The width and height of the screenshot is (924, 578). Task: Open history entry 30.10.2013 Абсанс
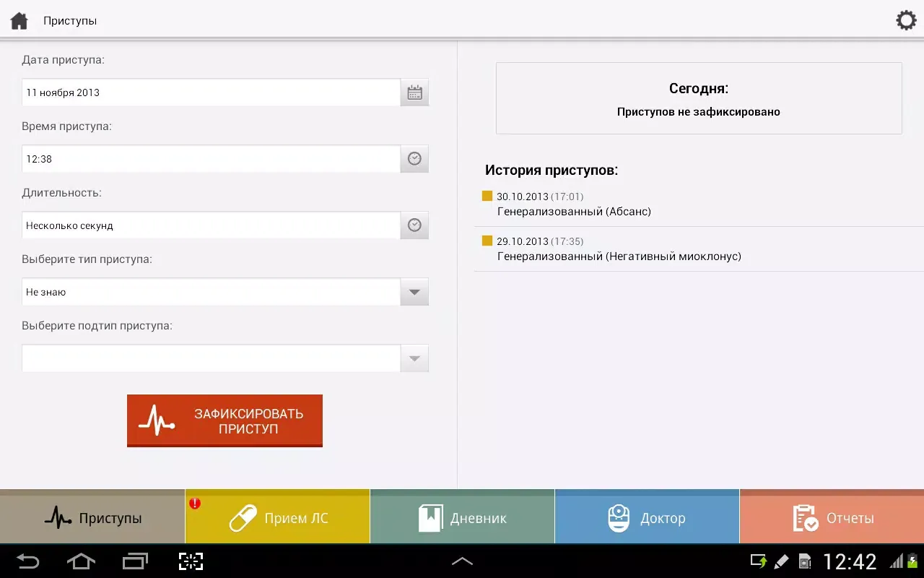click(699, 204)
